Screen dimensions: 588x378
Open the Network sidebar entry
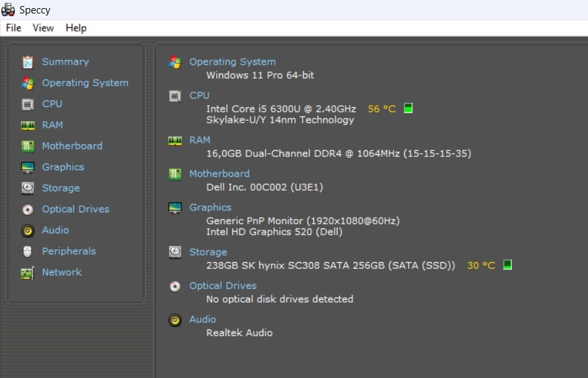(62, 272)
